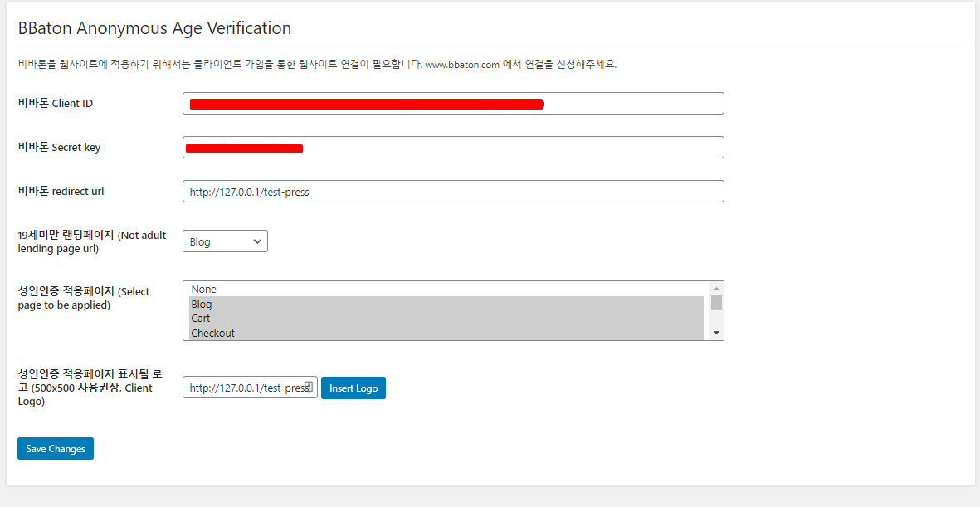This screenshot has height=507, width=980.
Task: Click the Save Changes button
Action: pyautogui.click(x=56, y=449)
